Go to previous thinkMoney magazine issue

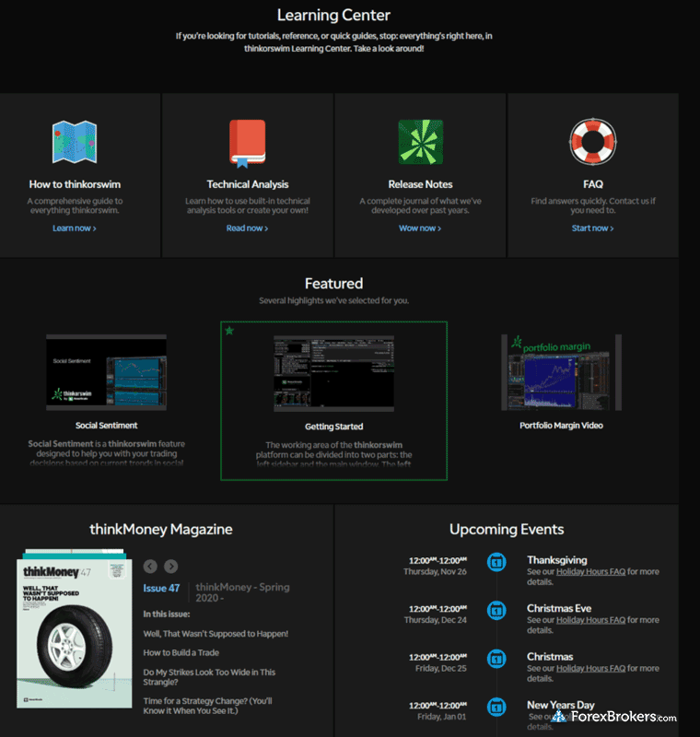[150, 567]
